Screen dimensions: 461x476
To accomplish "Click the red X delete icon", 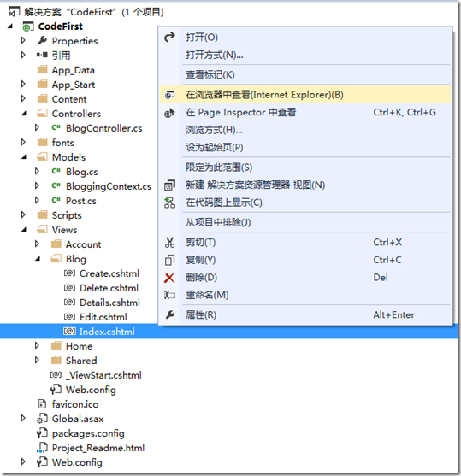I will (169, 278).
